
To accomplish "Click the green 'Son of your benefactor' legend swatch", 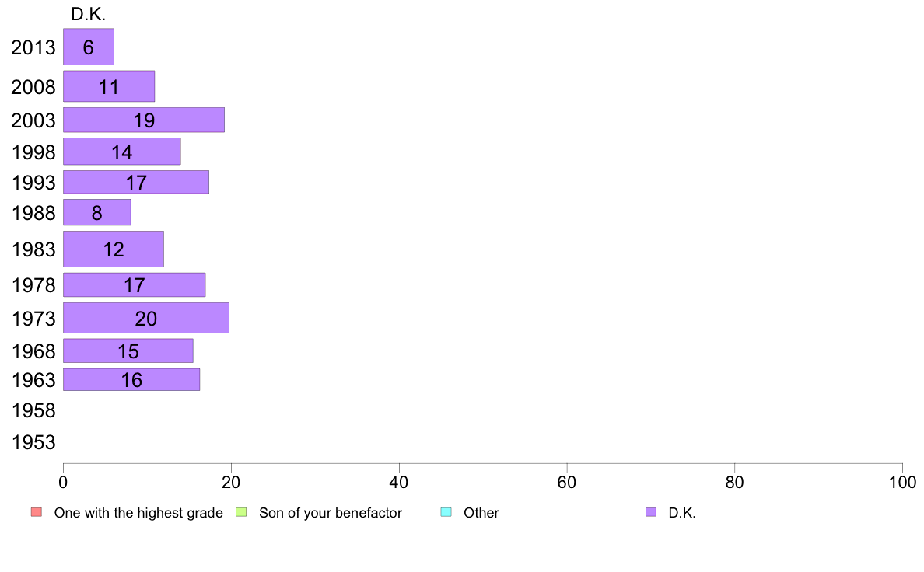I will pyautogui.click(x=241, y=512).
